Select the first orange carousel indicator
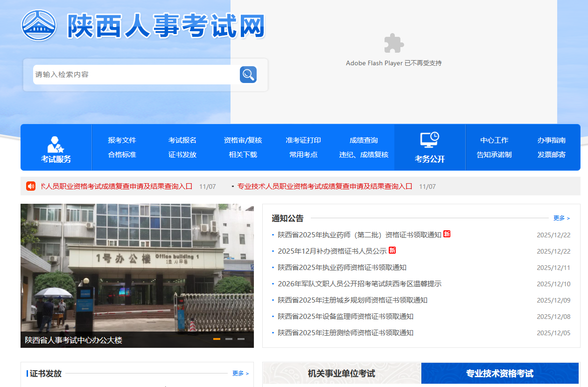The height and width of the screenshot is (387, 588). click(x=217, y=339)
